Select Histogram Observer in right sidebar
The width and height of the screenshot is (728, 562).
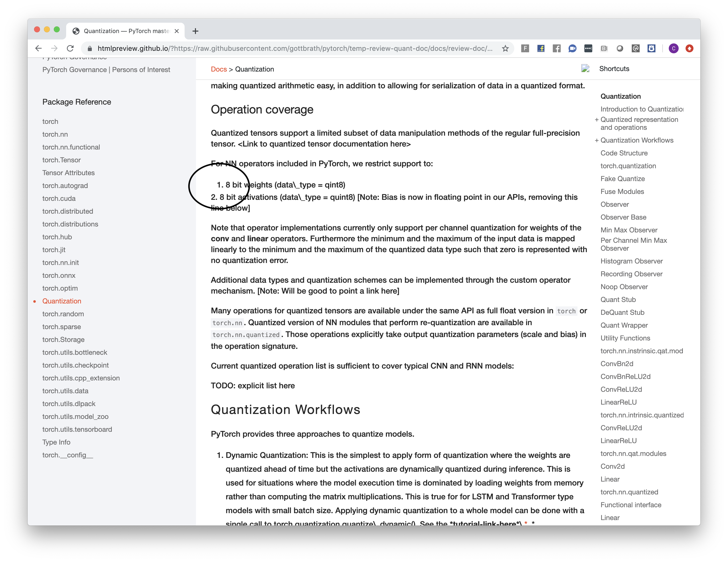click(x=632, y=261)
